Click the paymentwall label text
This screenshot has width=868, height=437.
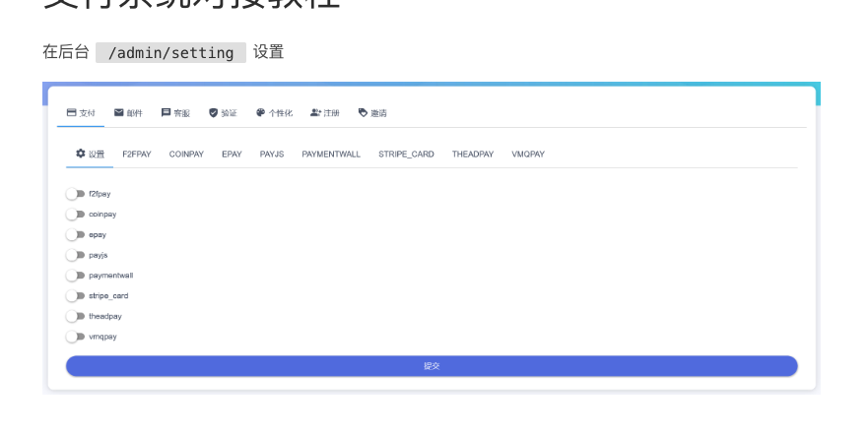click(110, 276)
